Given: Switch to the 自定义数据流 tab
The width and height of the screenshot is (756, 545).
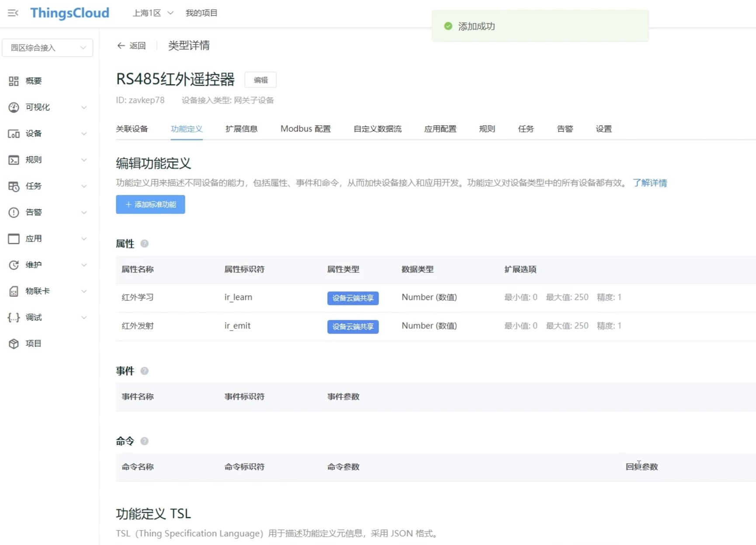Looking at the screenshot, I should click(x=378, y=129).
